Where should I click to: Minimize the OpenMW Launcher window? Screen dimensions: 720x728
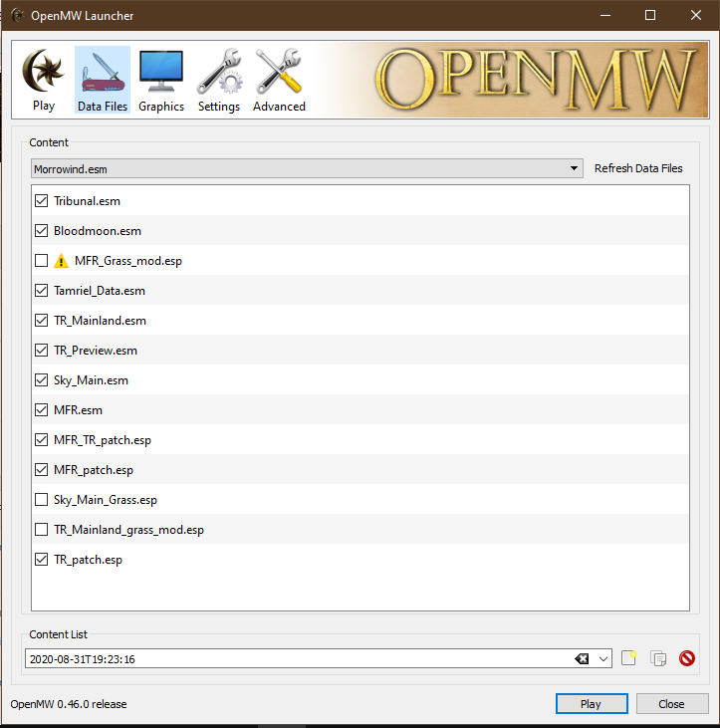coord(605,15)
